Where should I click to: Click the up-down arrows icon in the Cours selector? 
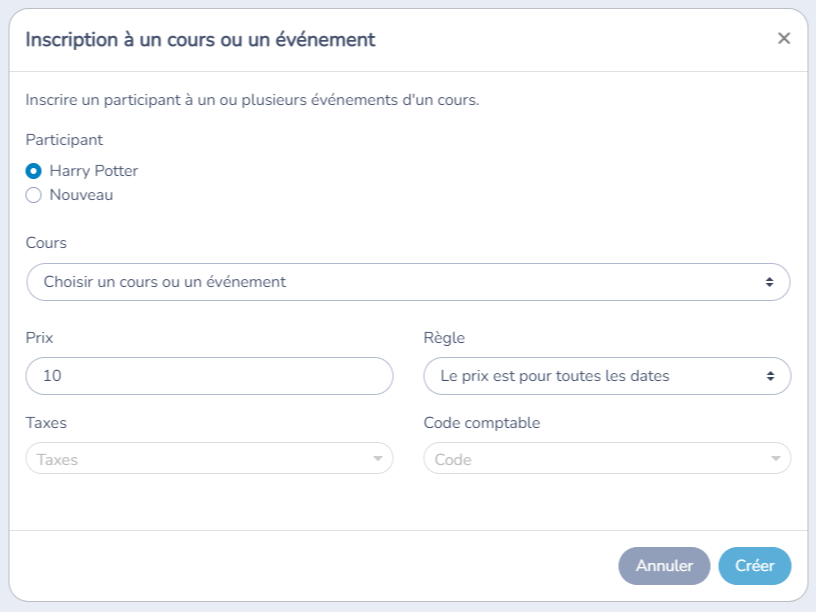pos(769,282)
